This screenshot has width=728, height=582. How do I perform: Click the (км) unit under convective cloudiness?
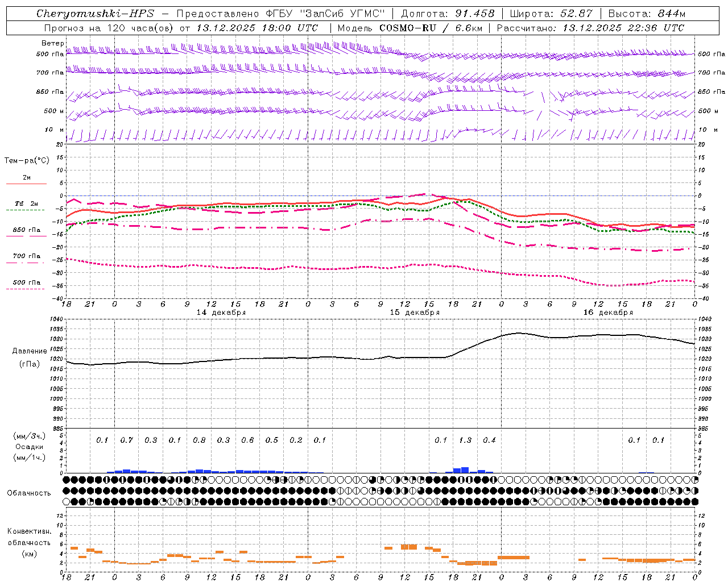point(30,554)
